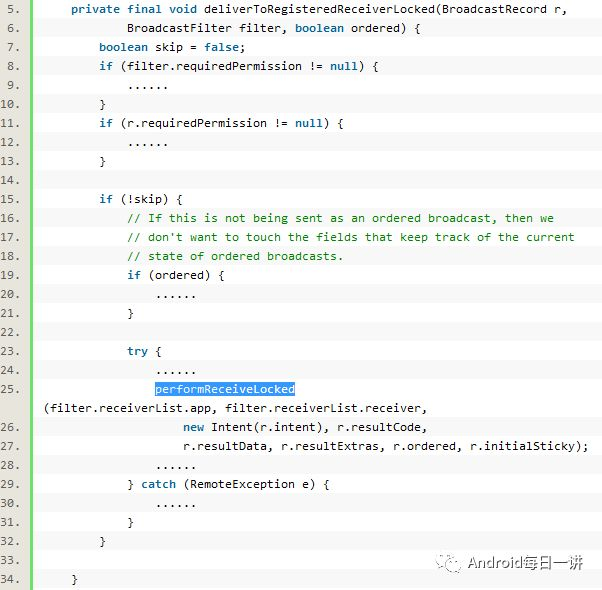Click line number 25.

coord(10,389)
